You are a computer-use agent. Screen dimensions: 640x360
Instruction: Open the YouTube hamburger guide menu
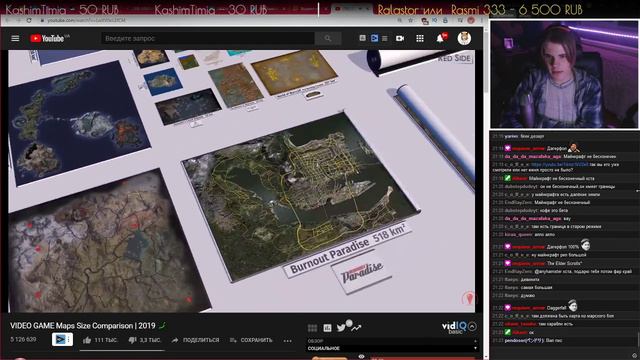pyautogui.click(x=15, y=38)
